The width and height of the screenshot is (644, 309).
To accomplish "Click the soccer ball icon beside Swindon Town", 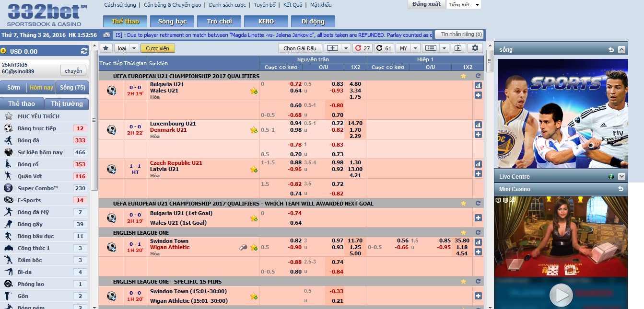I will tap(111, 247).
